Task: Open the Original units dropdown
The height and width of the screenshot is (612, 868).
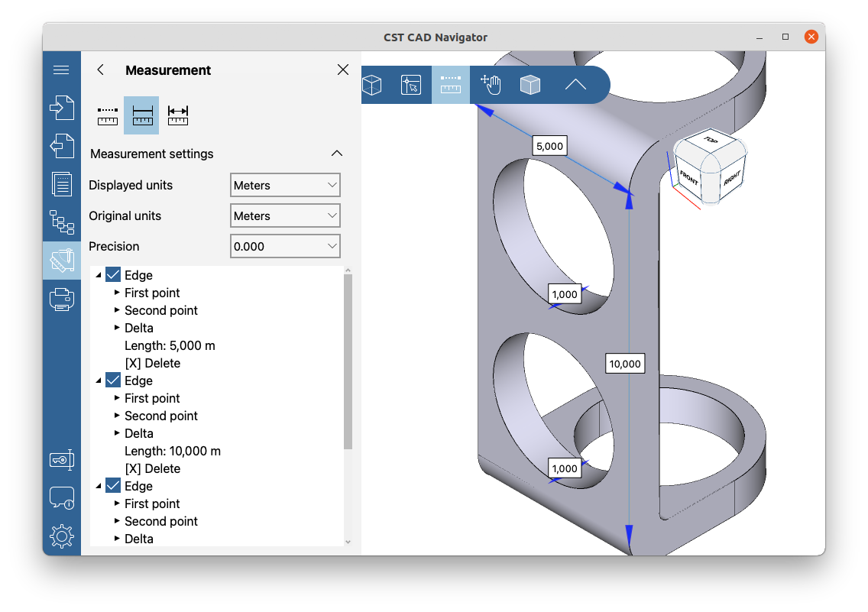Action: 285,215
